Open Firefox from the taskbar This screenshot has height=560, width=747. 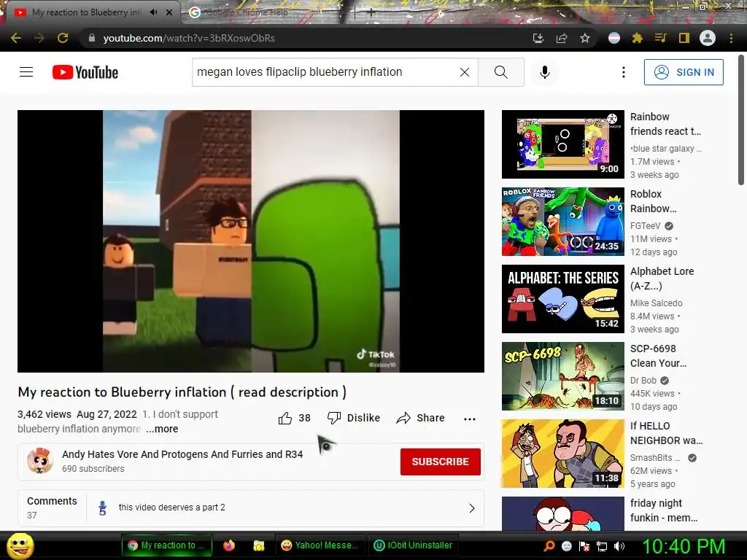(229, 545)
